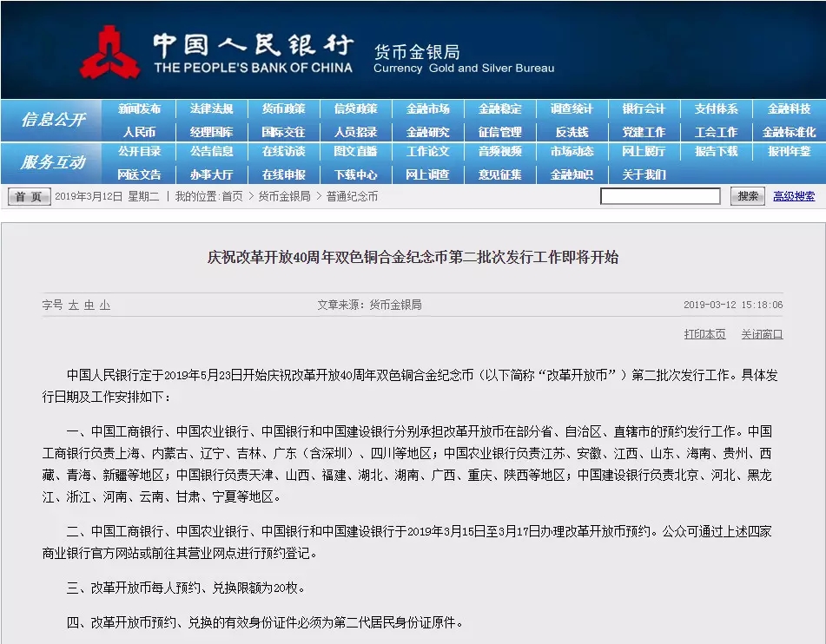Visit the 办事大厅 page
826x644 pixels.
[x=211, y=174]
